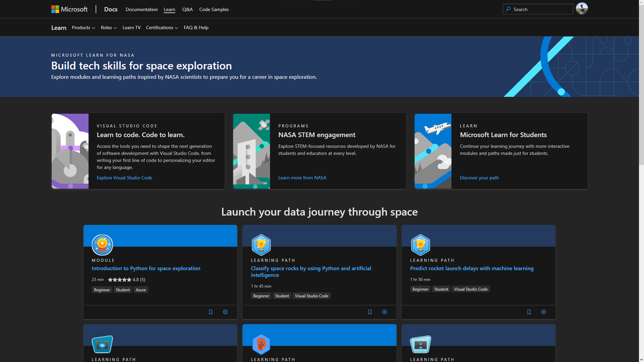The width and height of the screenshot is (644, 362).
Task: Bookmark Classify space rocks learning path
Action: 370,312
